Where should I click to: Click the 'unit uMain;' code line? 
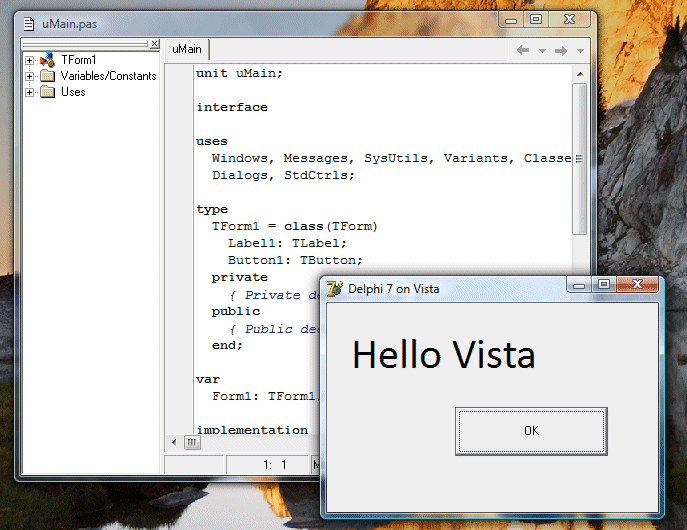[239, 73]
